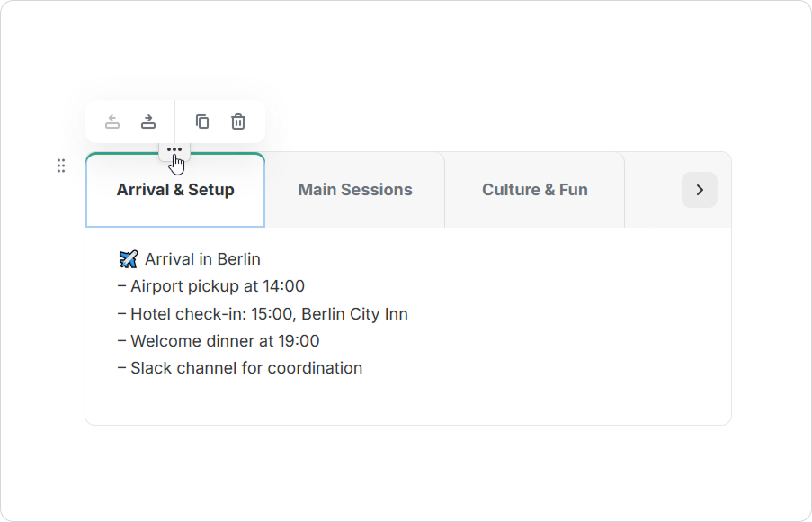Show more tabs with the right chevron
The height and width of the screenshot is (522, 812).
click(700, 190)
